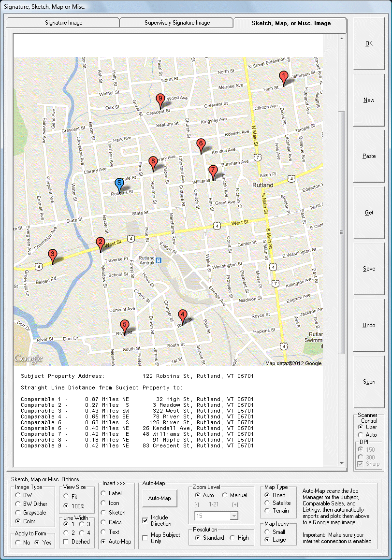This screenshot has height=560, width=392.
Task: Select BW Dither image type
Action: pyautogui.click(x=31, y=504)
